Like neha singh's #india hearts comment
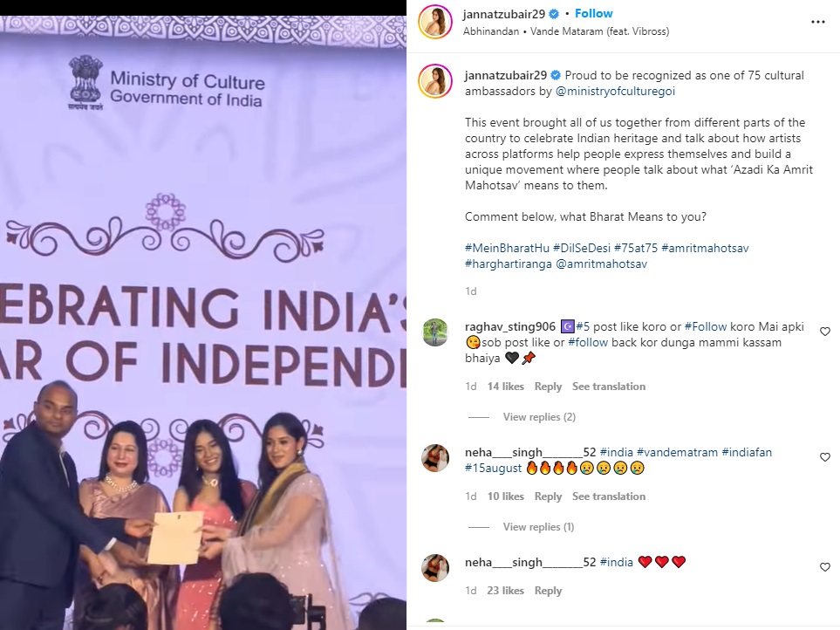The width and height of the screenshot is (840, 630). (825, 567)
